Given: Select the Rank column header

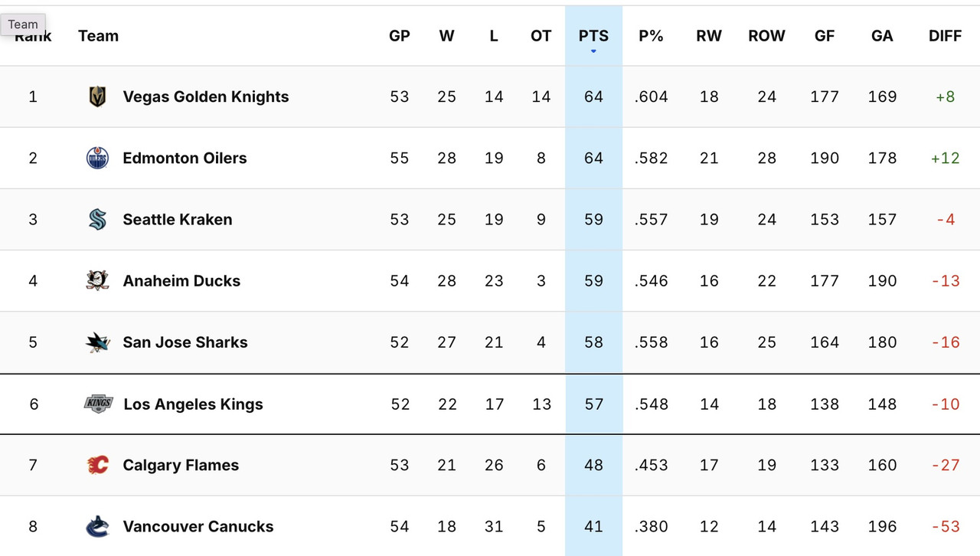Looking at the screenshot, I should (x=33, y=35).
